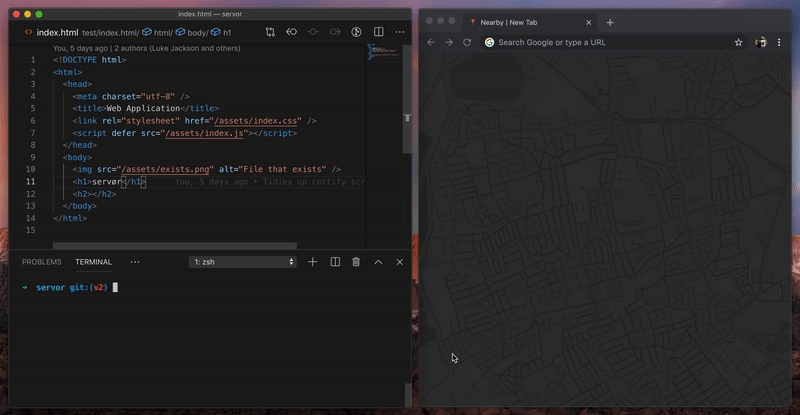Kill terminal with the trash icon
Viewport: 800px width, 415px height.
(x=356, y=262)
